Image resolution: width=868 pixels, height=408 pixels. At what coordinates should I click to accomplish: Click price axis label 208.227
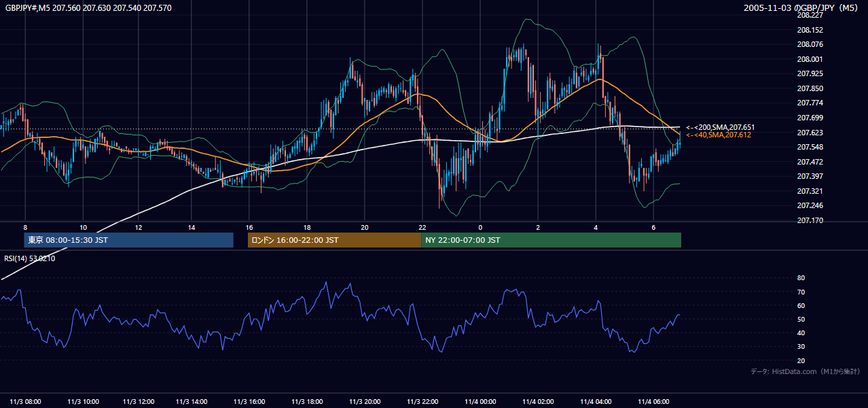(x=810, y=15)
